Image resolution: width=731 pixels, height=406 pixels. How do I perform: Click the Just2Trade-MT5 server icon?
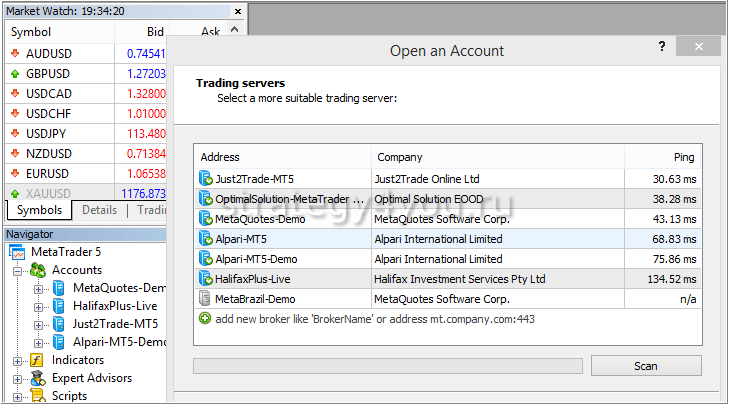point(206,179)
